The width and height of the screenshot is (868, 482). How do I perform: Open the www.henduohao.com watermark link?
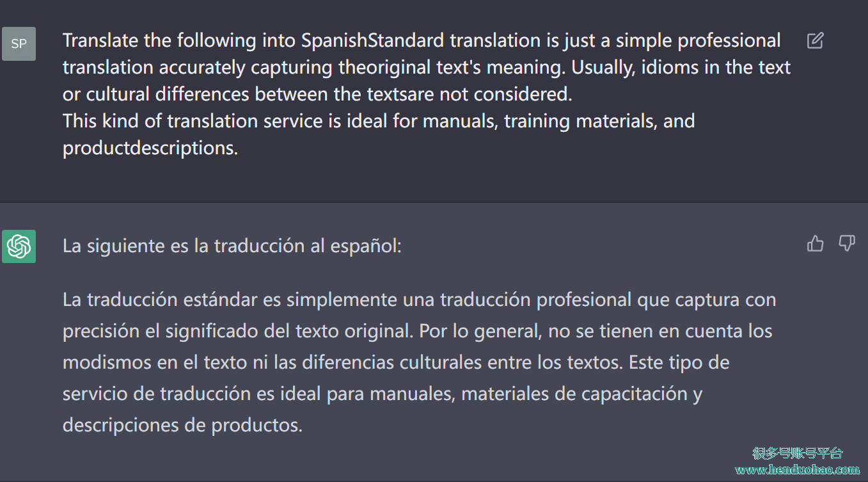(x=798, y=470)
